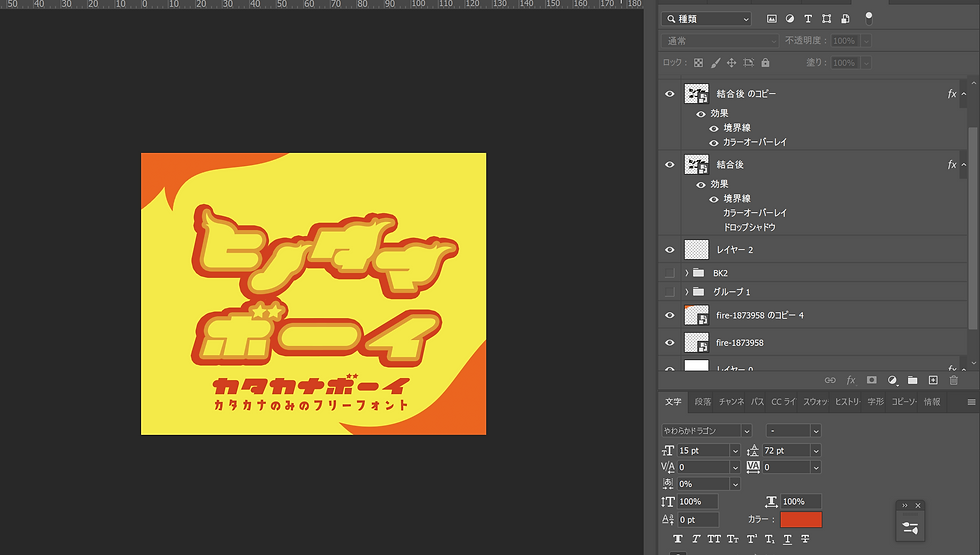
Task: Open the 不透明度 opacity dropdown arrow
Action: click(866, 41)
